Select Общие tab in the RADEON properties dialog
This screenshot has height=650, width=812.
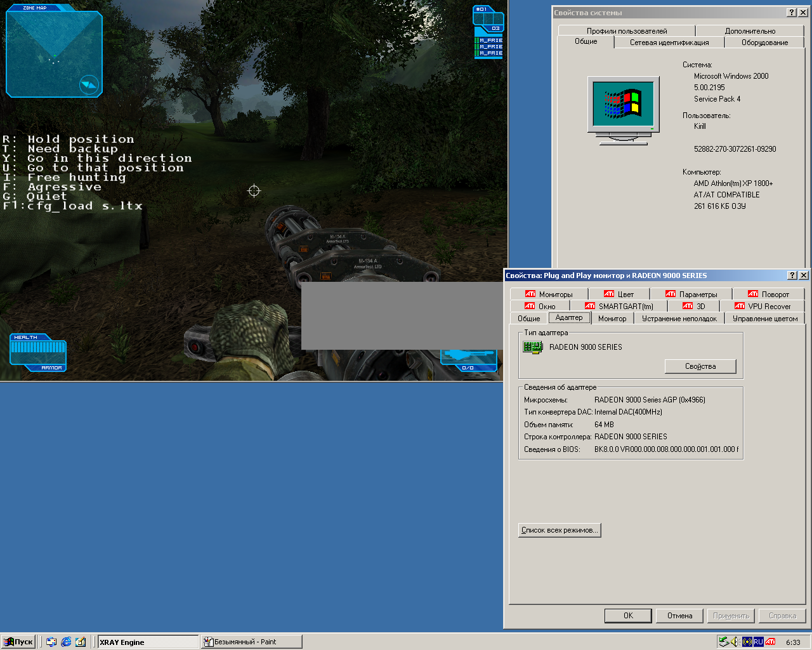click(x=528, y=319)
